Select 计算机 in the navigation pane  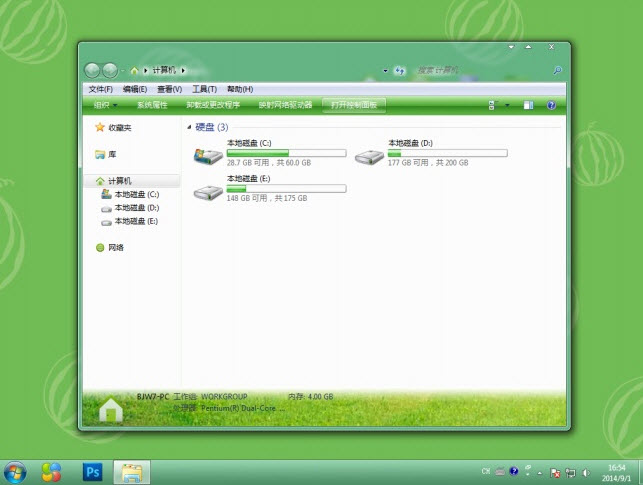click(x=132, y=181)
